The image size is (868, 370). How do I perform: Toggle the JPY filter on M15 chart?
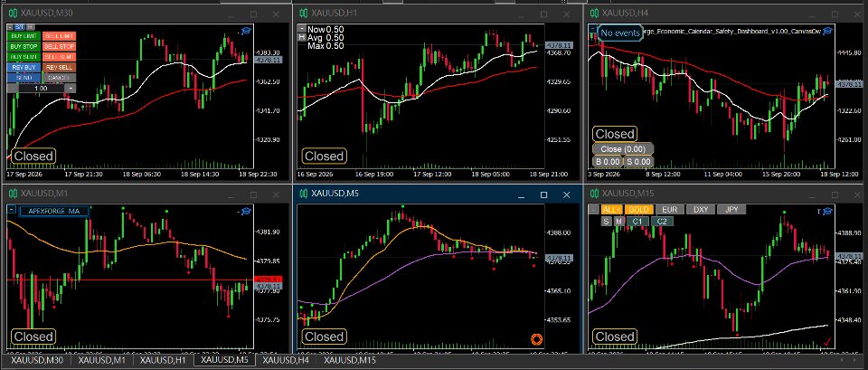point(731,209)
